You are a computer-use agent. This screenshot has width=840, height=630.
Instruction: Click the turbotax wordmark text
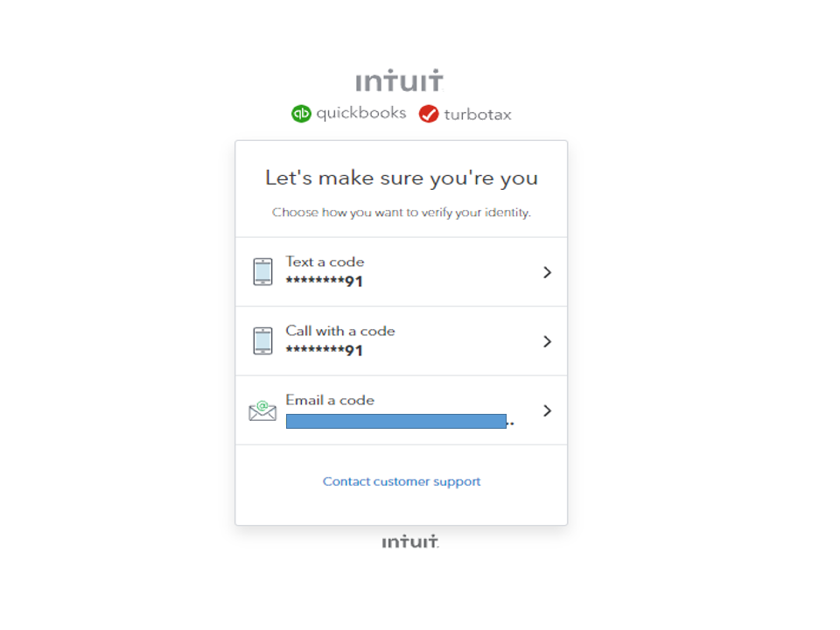click(x=478, y=115)
